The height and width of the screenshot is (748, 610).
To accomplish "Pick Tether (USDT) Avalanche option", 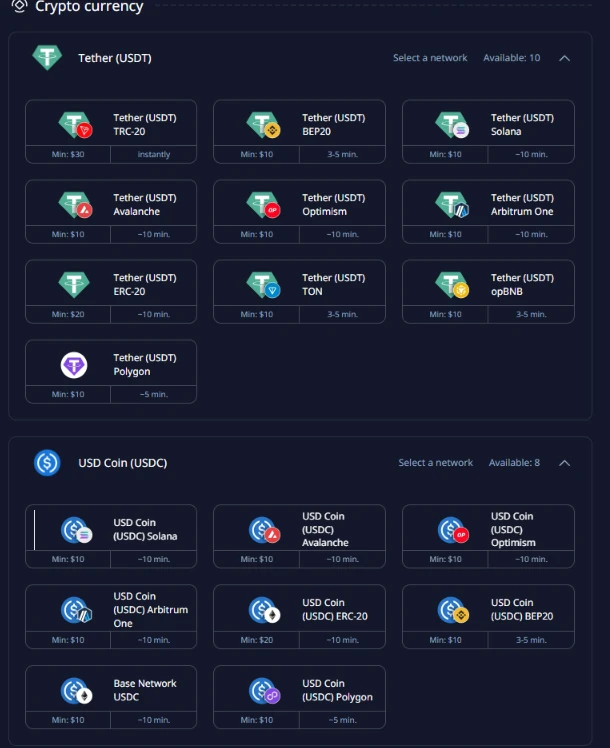I will tap(111, 212).
